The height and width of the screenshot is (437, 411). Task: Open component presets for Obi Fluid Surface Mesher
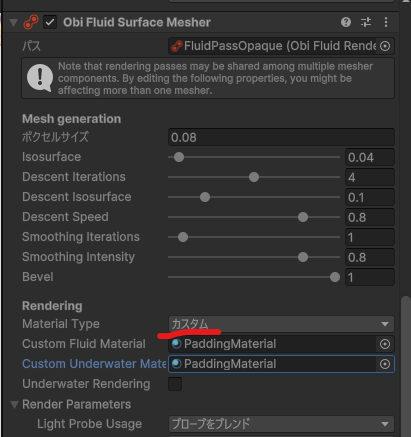point(366,22)
